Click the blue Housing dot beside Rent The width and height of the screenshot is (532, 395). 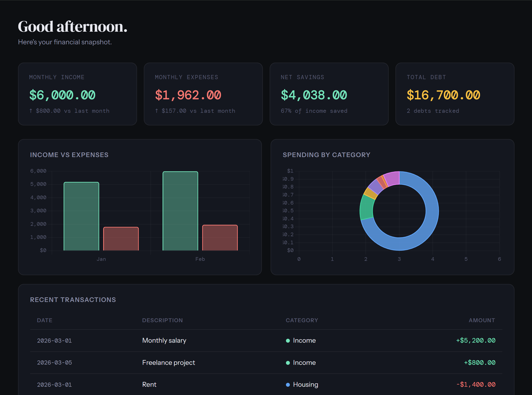click(x=288, y=385)
